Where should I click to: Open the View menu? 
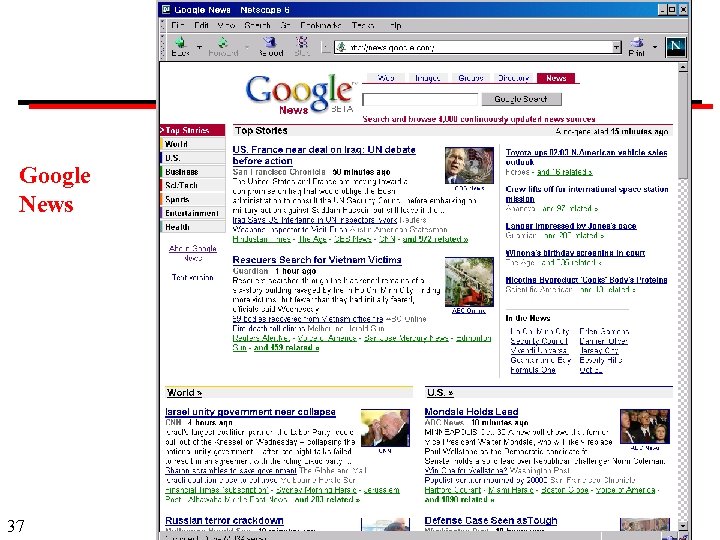coord(226,25)
